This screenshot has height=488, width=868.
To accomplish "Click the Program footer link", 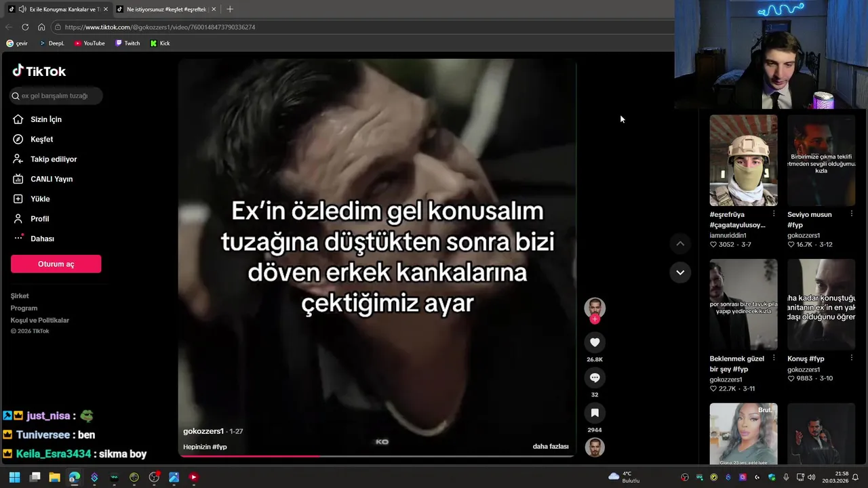I will 24,308.
